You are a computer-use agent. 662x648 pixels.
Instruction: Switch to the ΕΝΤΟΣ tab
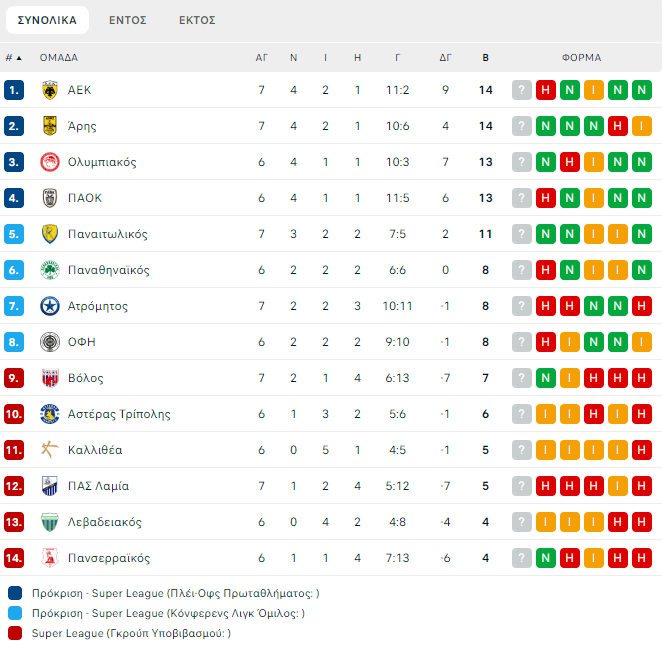[x=128, y=20]
